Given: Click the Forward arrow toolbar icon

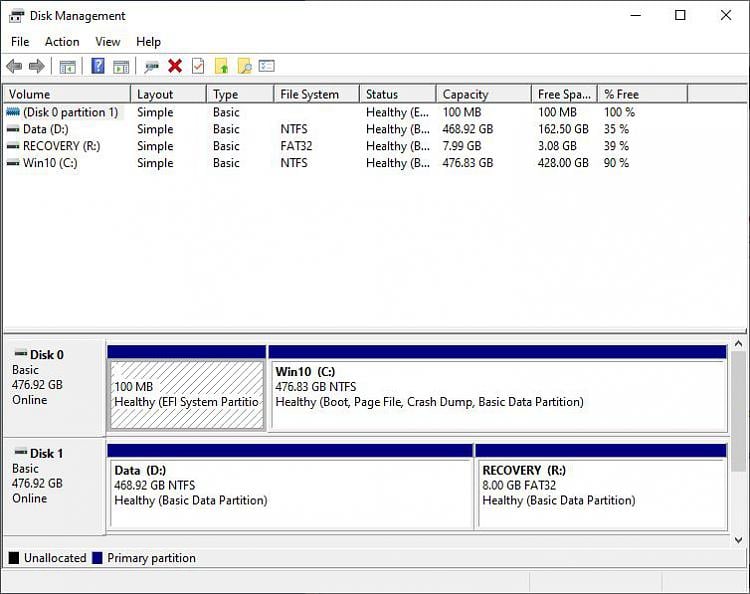Looking at the screenshot, I should click(37, 66).
